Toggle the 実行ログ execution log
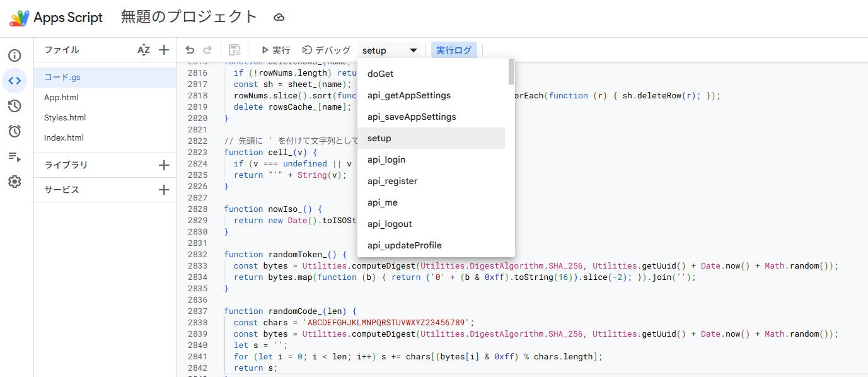The height and width of the screenshot is (377, 868). coord(454,50)
